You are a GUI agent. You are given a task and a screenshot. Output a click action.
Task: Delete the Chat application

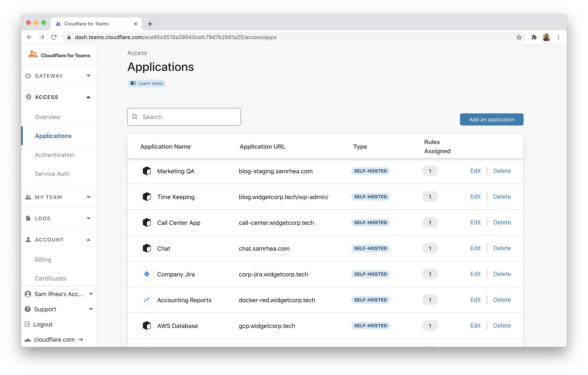(x=502, y=248)
